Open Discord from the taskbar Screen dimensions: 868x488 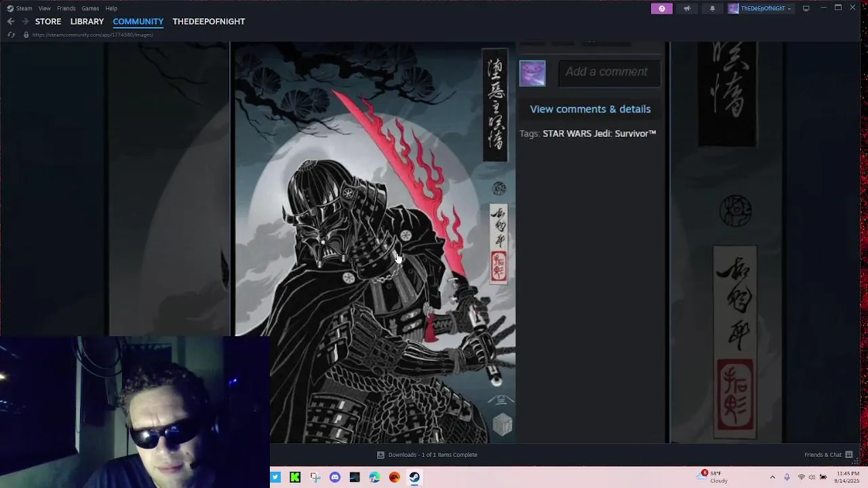335,477
